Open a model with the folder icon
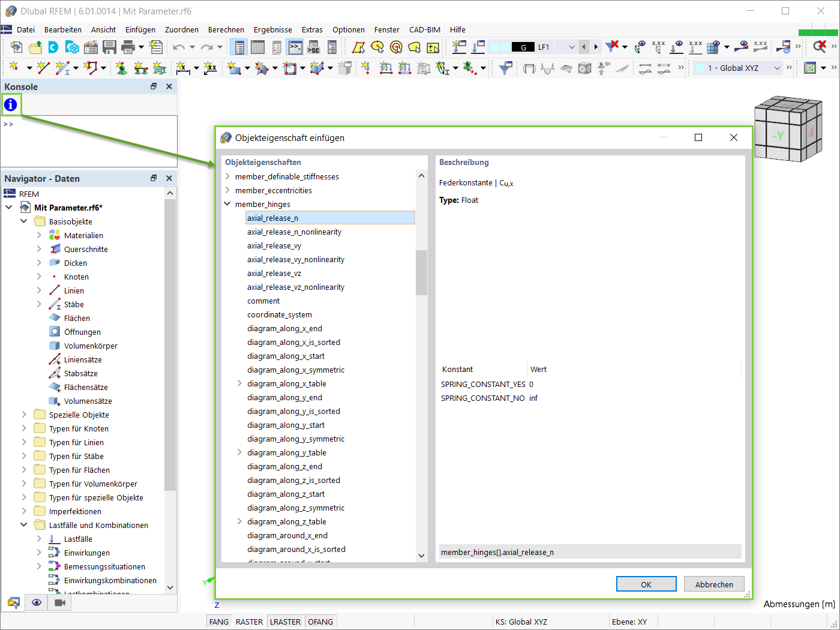840x630 pixels. (x=35, y=47)
